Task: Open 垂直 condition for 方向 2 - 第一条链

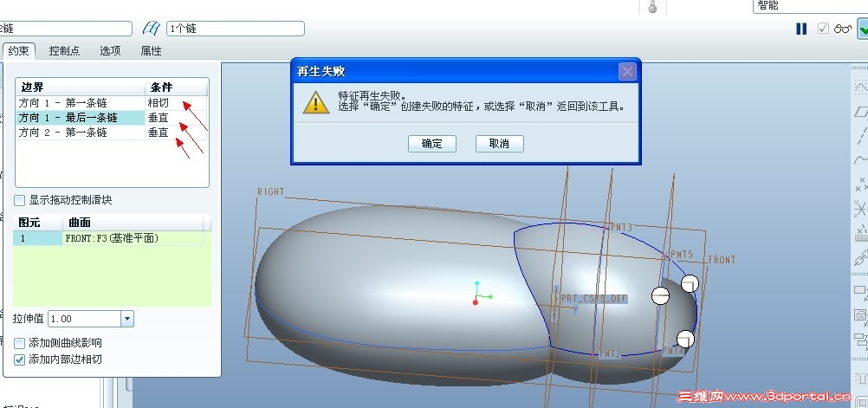Action: 176,133
